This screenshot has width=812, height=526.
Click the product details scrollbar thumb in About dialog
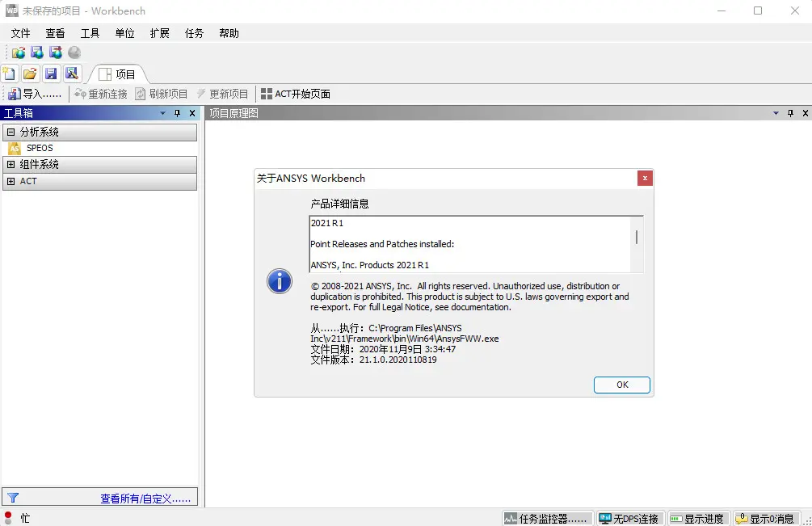click(637, 238)
